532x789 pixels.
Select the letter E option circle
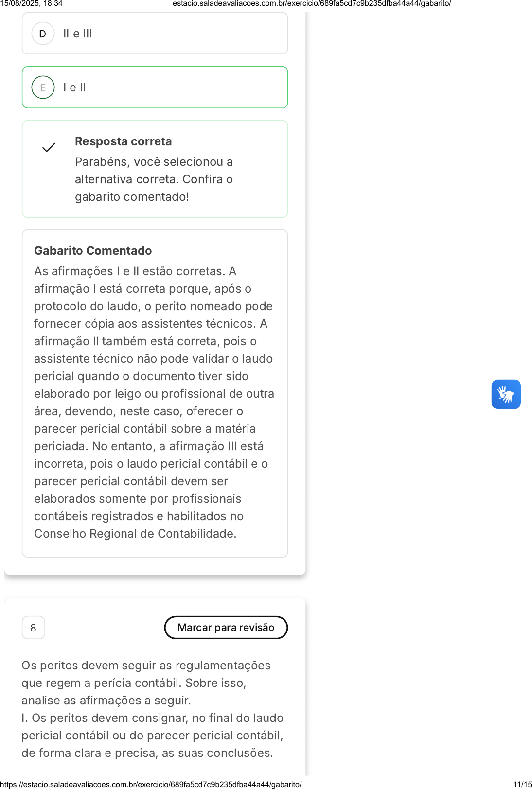(43, 88)
